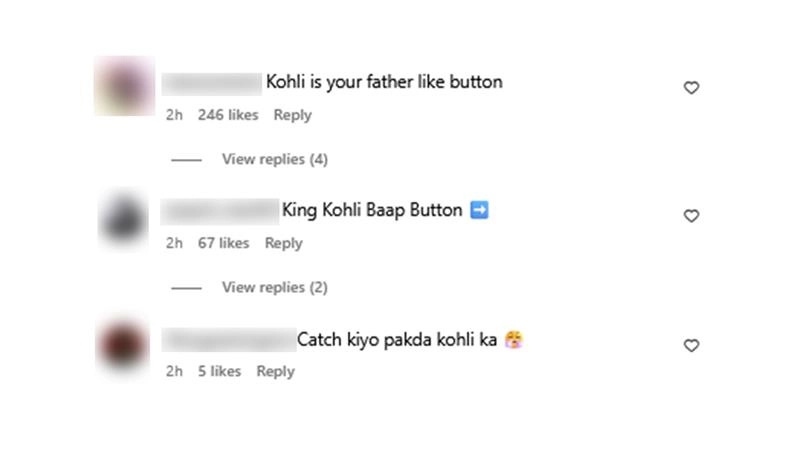Open avatar of "King Kohli Baap Button" commenter
The image size is (800, 450).
pos(123,218)
